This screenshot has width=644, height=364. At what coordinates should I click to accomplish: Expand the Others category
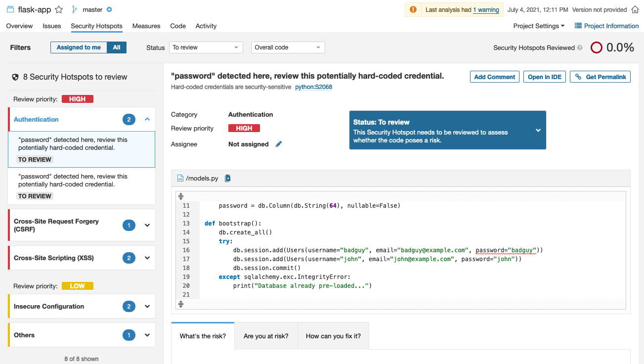pyautogui.click(x=147, y=335)
